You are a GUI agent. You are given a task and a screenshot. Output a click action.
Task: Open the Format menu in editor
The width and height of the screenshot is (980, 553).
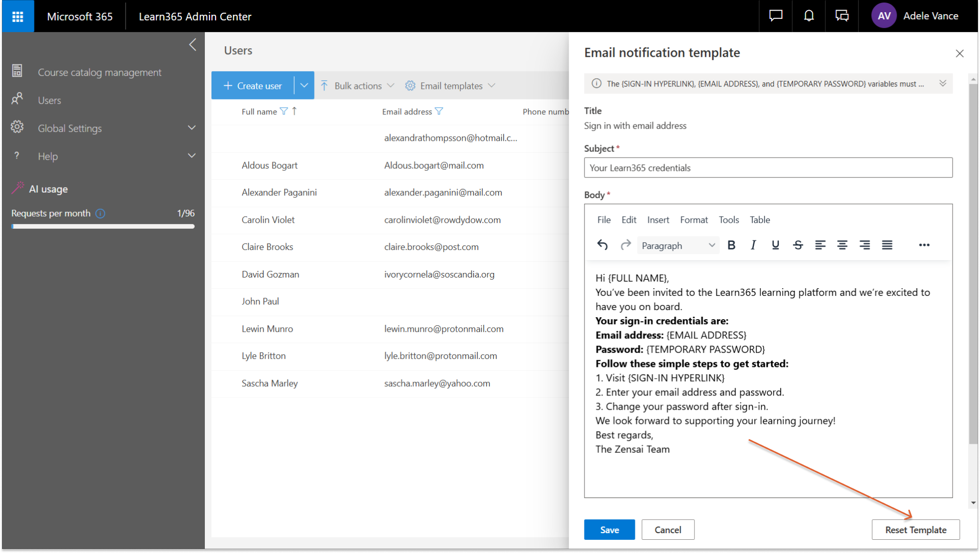point(694,220)
